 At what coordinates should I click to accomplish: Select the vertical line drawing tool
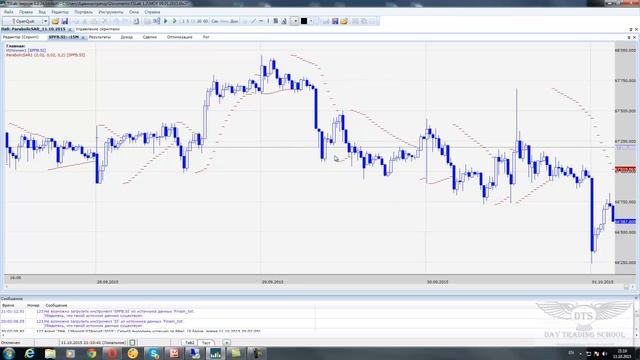tap(268, 21)
